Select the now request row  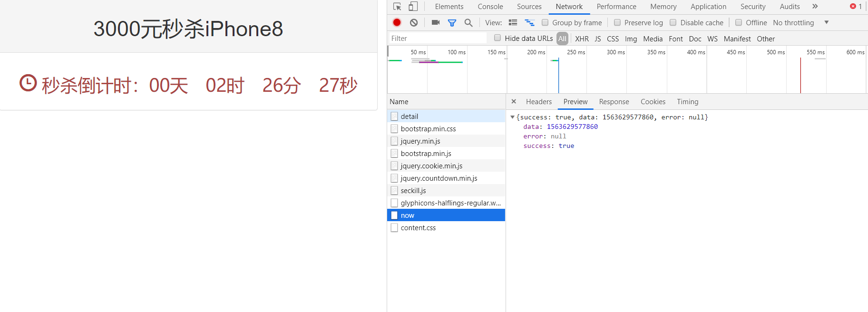(446, 215)
